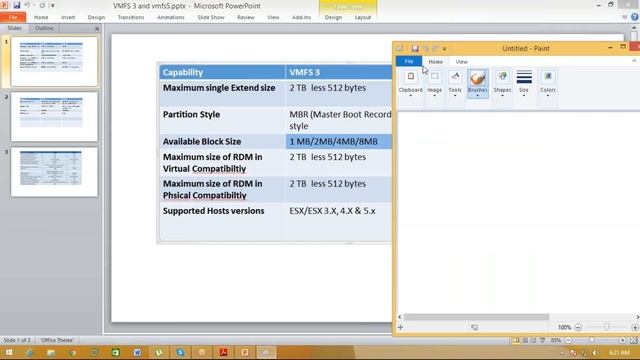Open the Windows Start button

pos(9,352)
